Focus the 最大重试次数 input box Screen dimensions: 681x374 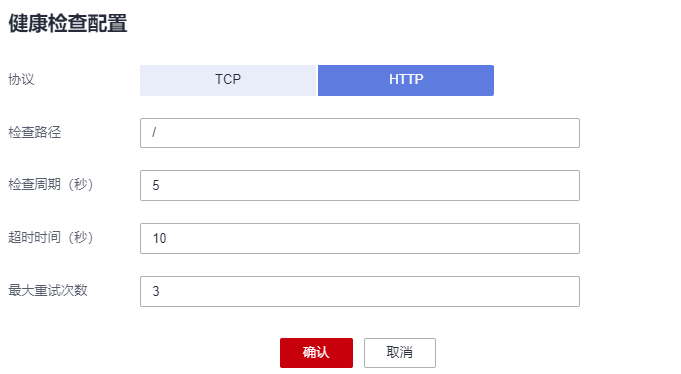(360, 291)
